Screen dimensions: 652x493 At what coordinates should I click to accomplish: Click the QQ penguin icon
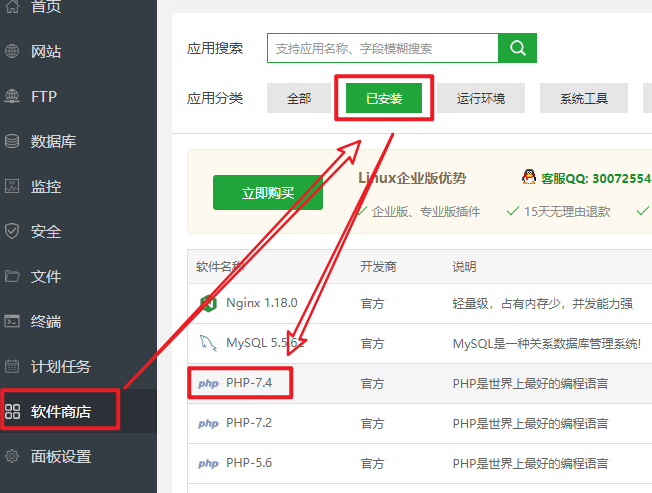529,177
